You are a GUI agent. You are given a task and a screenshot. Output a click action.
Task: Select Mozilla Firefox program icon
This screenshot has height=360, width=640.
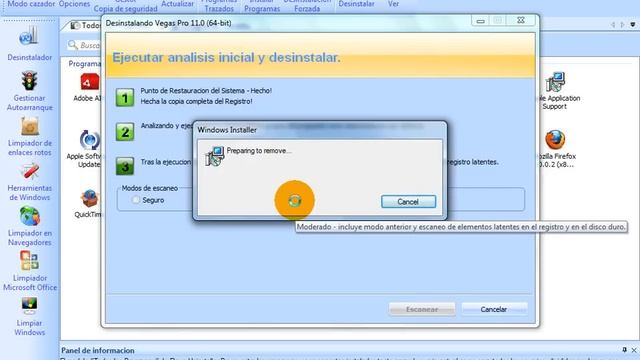pos(555,140)
